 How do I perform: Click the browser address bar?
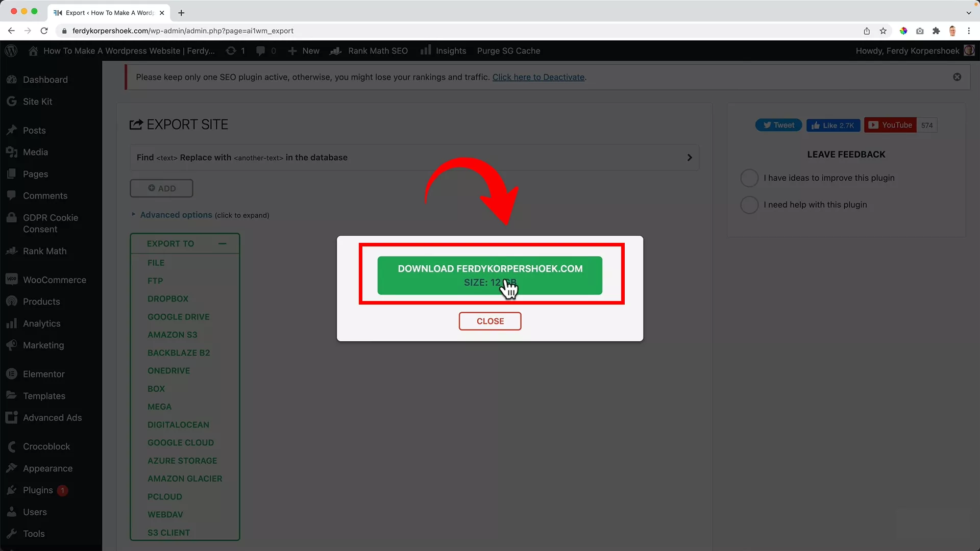tap(459, 31)
